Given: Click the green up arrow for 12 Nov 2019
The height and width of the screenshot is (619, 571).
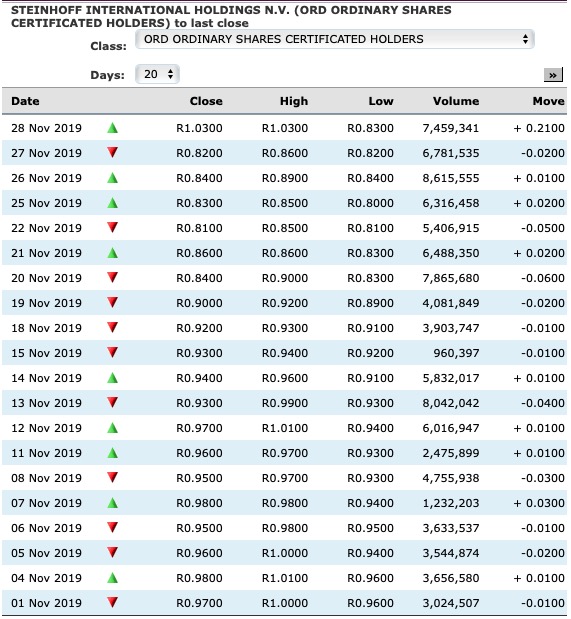Looking at the screenshot, I should tap(113, 428).
